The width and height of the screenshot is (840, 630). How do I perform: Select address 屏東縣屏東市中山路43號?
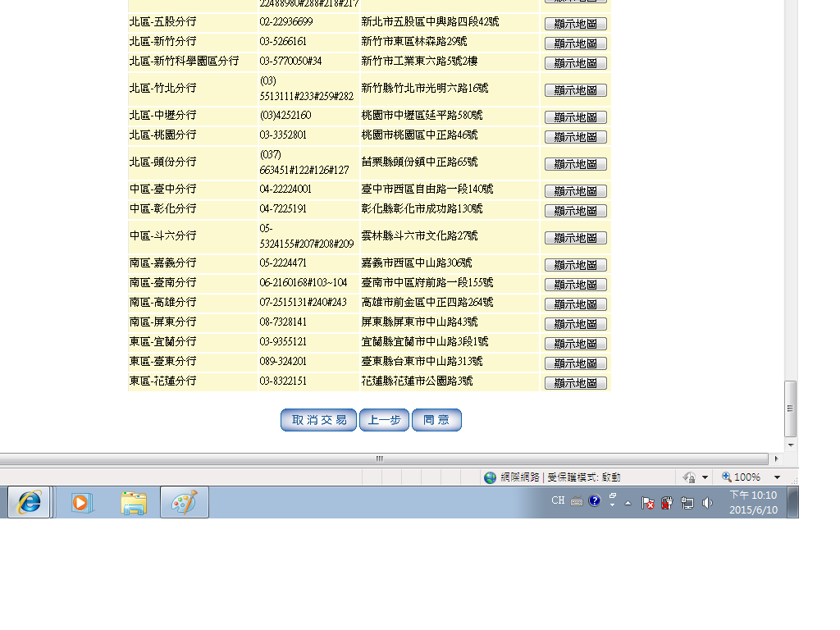pos(419,322)
